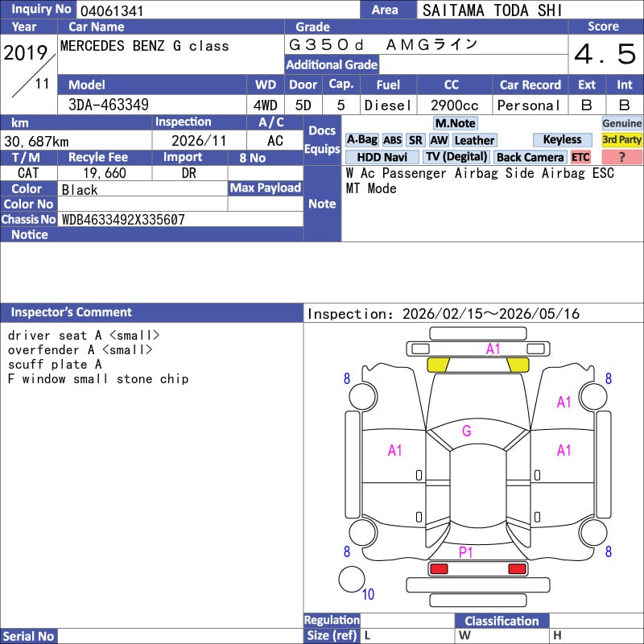Click the yellow left headlight on car diagram
644x644 pixels.
[437, 365]
